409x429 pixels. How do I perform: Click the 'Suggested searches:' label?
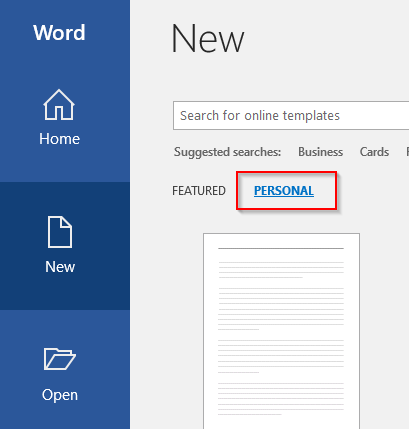(227, 152)
